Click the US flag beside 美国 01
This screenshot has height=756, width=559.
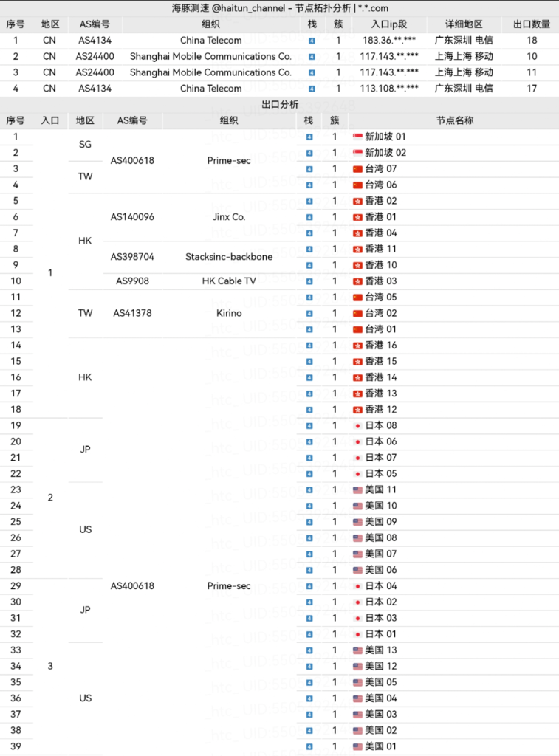[x=357, y=747]
